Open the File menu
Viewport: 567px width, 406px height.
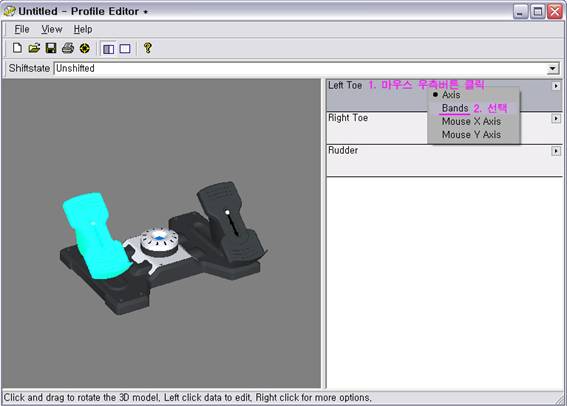pos(22,29)
